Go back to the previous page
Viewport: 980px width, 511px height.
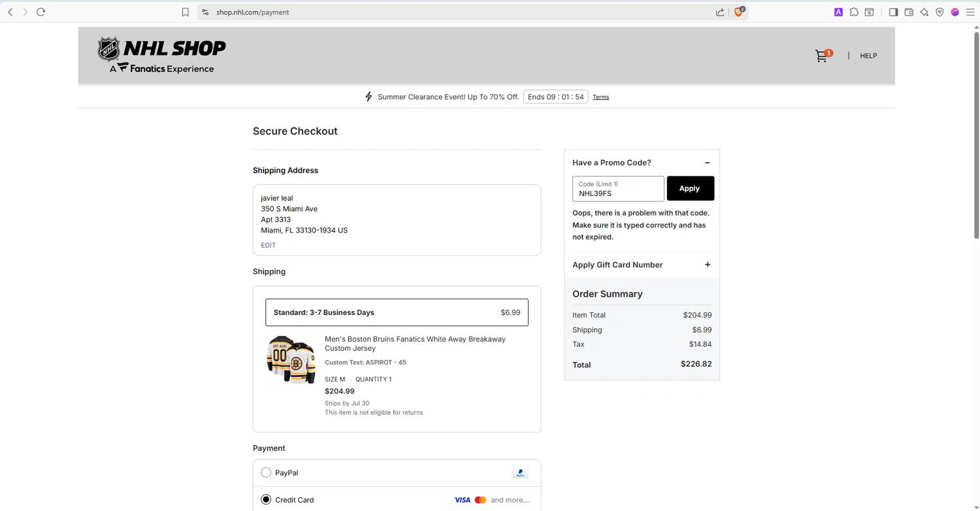pyautogui.click(x=10, y=12)
